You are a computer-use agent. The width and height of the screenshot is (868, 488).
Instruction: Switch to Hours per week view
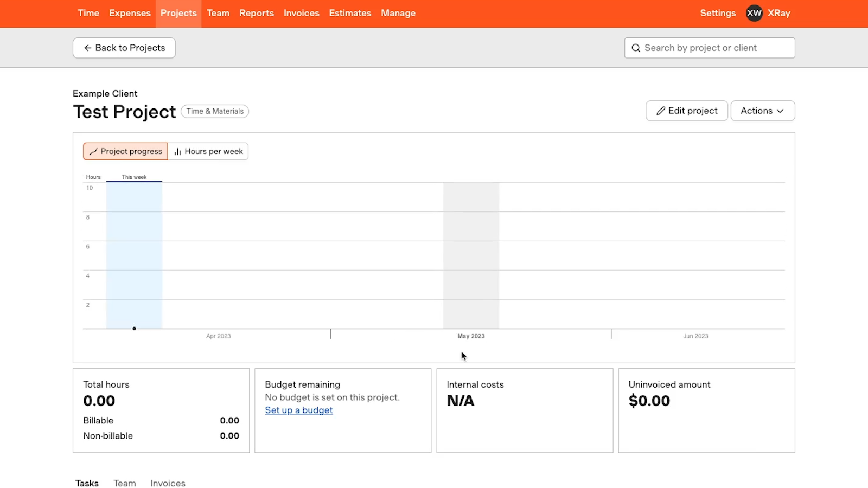[x=208, y=151]
